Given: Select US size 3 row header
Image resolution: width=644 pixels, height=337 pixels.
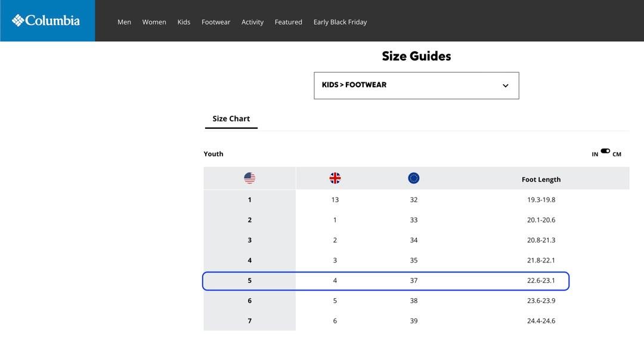Looking at the screenshot, I should [249, 240].
